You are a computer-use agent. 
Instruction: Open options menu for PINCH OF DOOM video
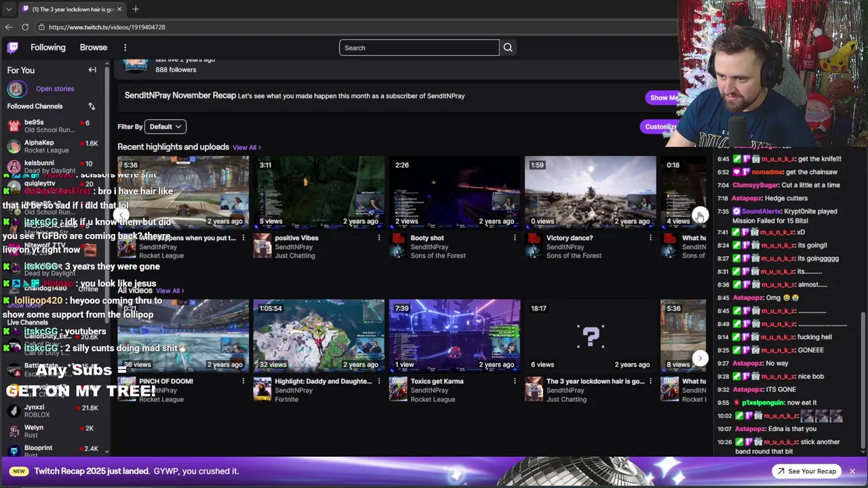(x=243, y=382)
